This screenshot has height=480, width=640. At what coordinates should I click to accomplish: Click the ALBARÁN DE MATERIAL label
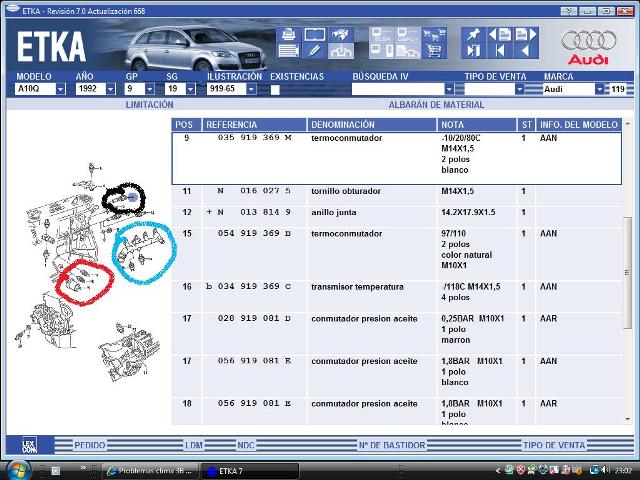tap(436, 105)
